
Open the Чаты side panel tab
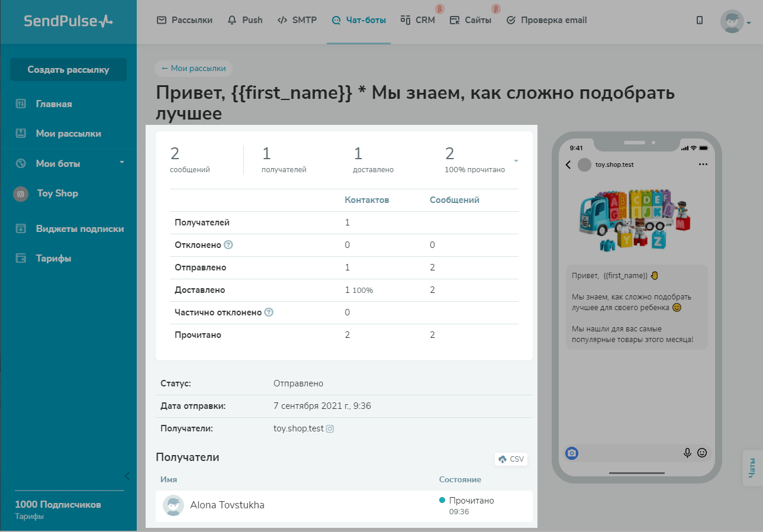(x=752, y=467)
